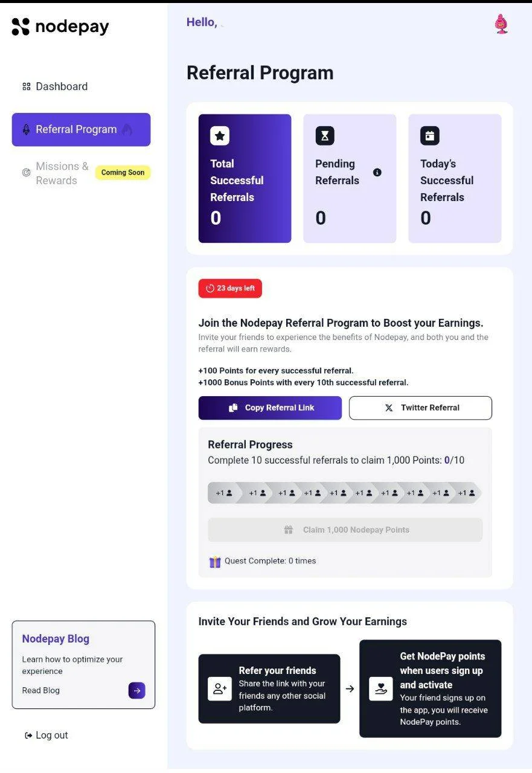Click the first +1 referral progress step
This screenshot has height=773, width=532.
pos(225,493)
